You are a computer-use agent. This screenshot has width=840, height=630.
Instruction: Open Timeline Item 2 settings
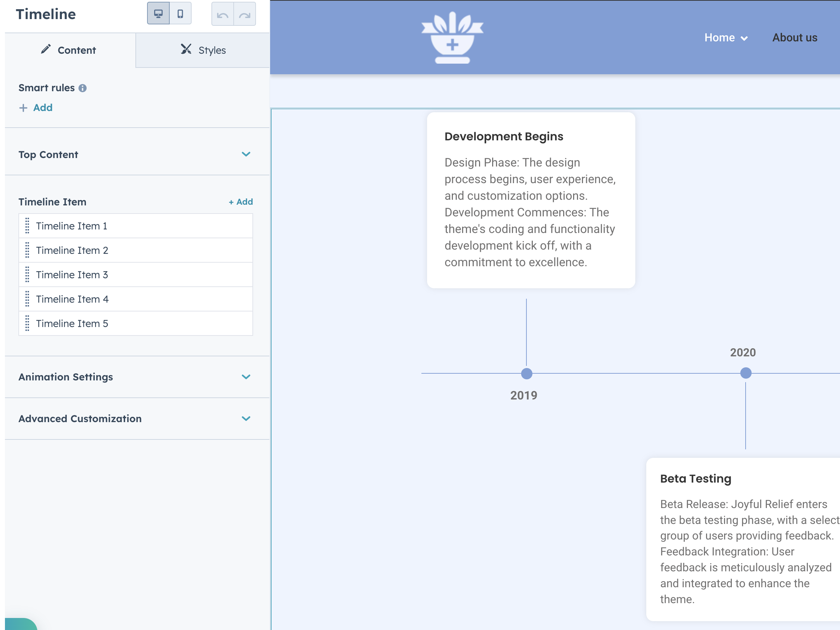pyautogui.click(x=72, y=250)
